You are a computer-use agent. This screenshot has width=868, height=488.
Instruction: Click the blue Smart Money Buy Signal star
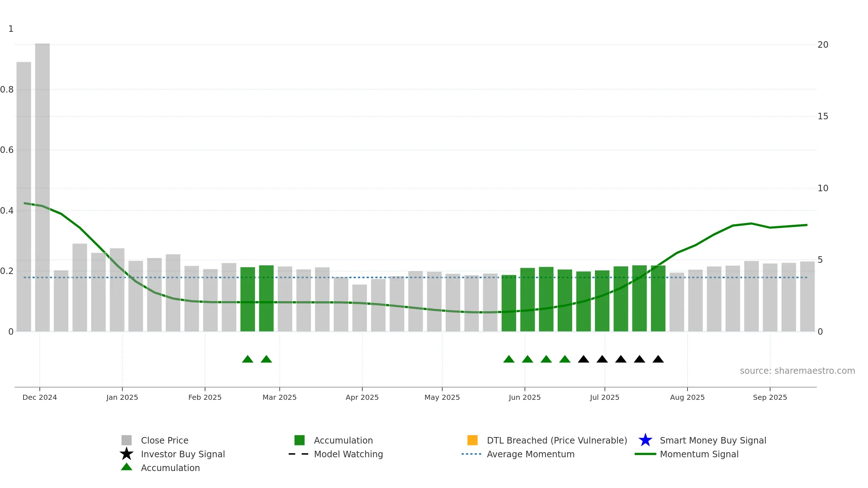coord(645,440)
